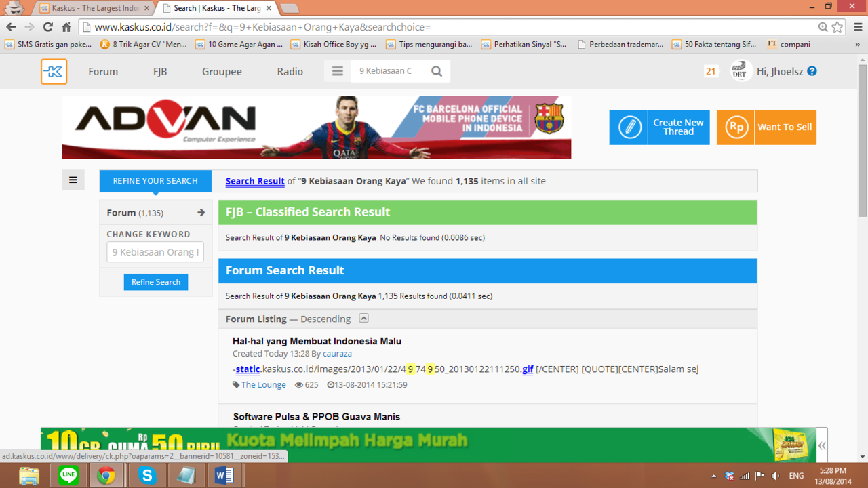868x488 pixels.
Task: Click the ENG language indicator
Action: coord(797,476)
